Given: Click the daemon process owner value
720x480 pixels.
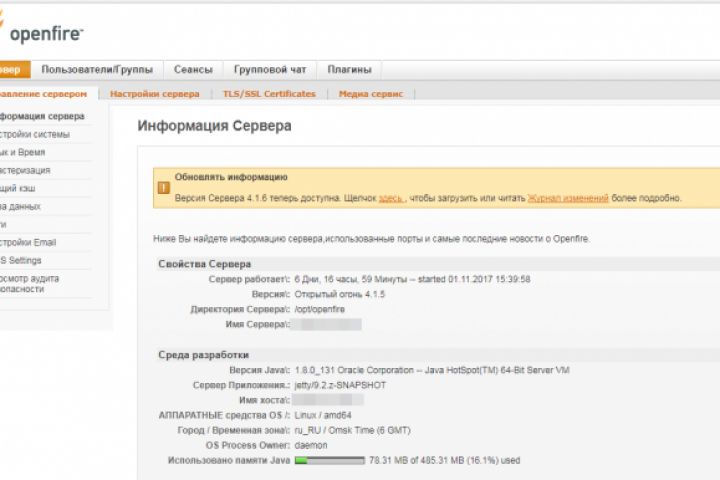Looking at the screenshot, I should tap(311, 446).
